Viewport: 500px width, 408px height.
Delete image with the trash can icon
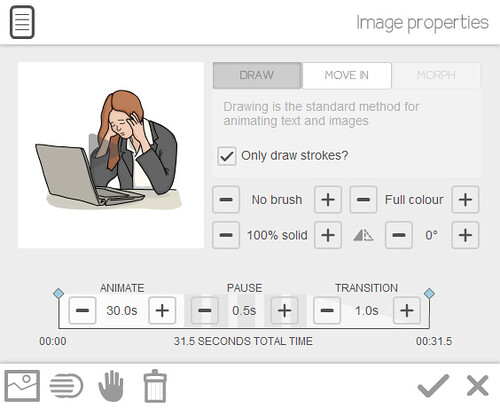coord(155,386)
